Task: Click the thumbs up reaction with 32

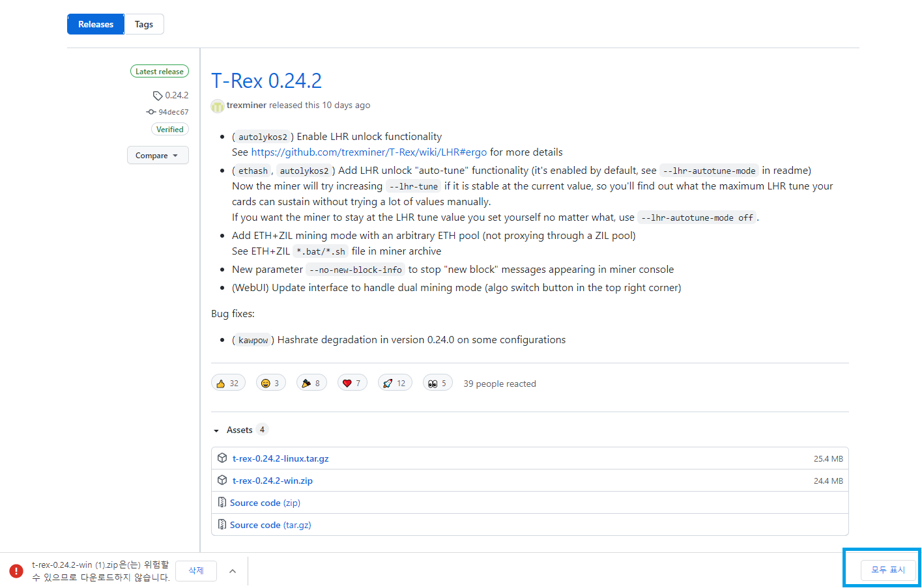Action: (228, 383)
